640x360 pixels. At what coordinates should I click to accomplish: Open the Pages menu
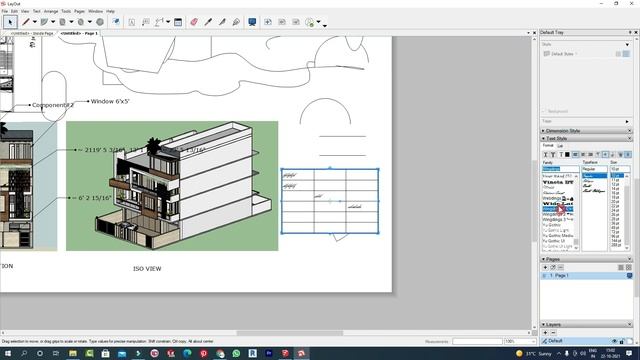[79, 11]
